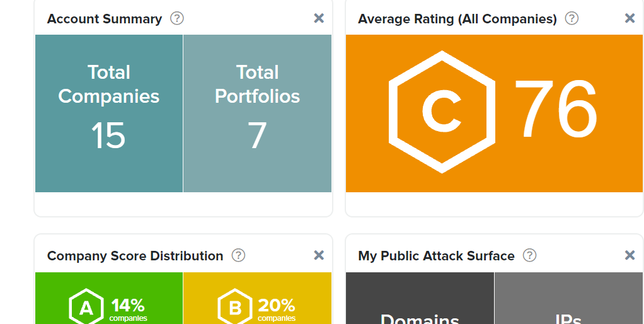Click the help icon beside Account Summary
Viewport: 644px width, 324px height.
pos(177,18)
